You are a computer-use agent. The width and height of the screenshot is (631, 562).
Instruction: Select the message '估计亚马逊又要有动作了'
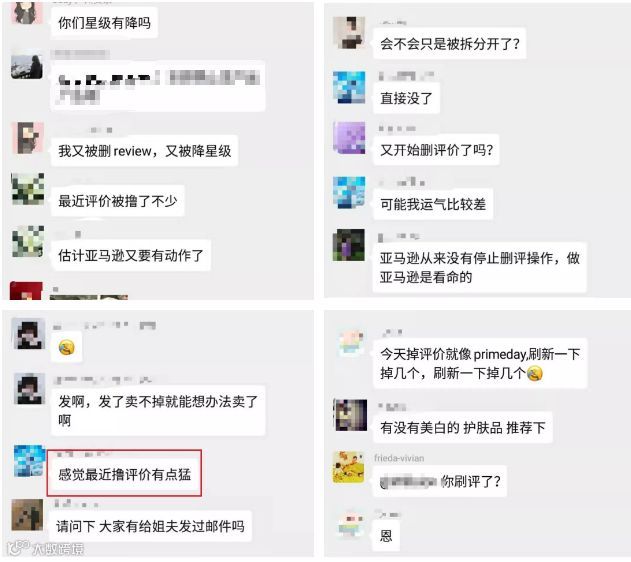131,255
